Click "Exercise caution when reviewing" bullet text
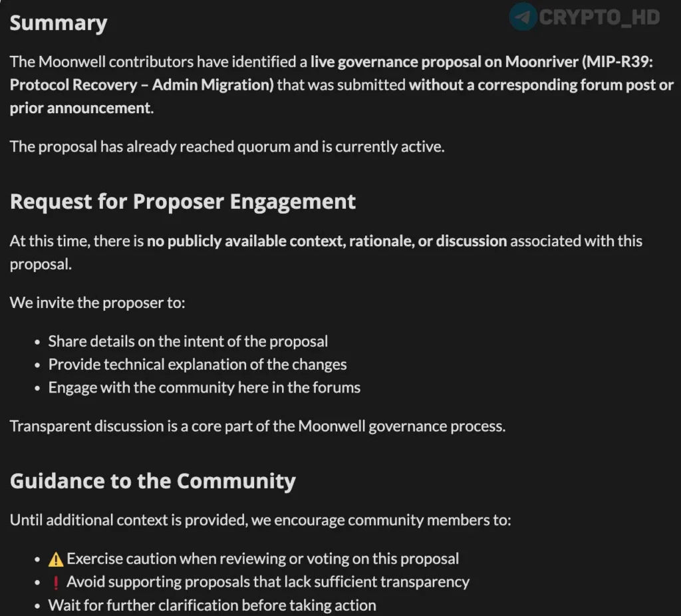This screenshot has width=681, height=616. 263,559
